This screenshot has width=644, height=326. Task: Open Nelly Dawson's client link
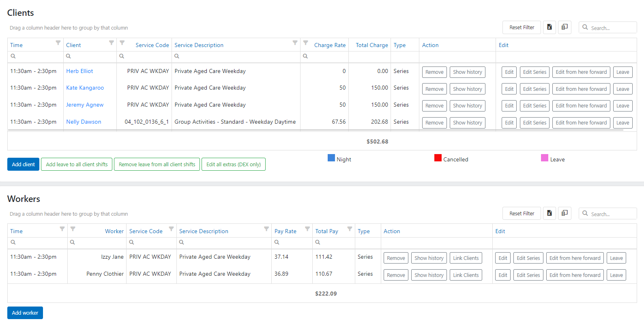tap(84, 122)
